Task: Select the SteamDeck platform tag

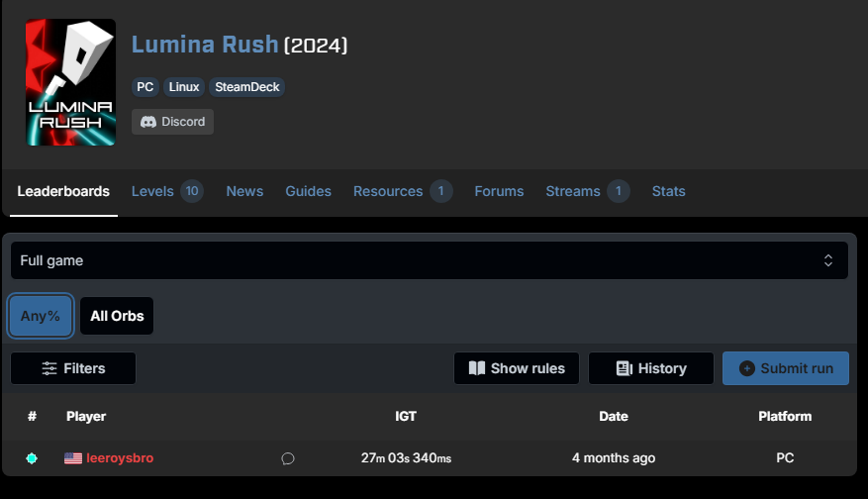Action: pyautogui.click(x=246, y=87)
